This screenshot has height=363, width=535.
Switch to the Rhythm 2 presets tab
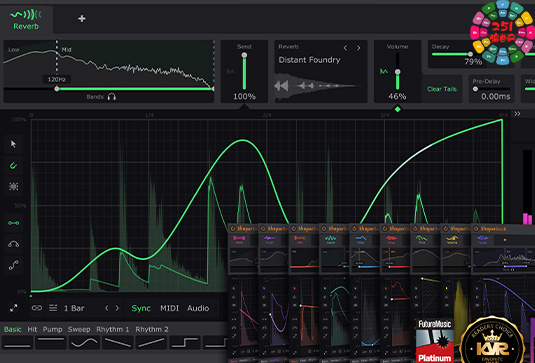pyautogui.click(x=152, y=329)
